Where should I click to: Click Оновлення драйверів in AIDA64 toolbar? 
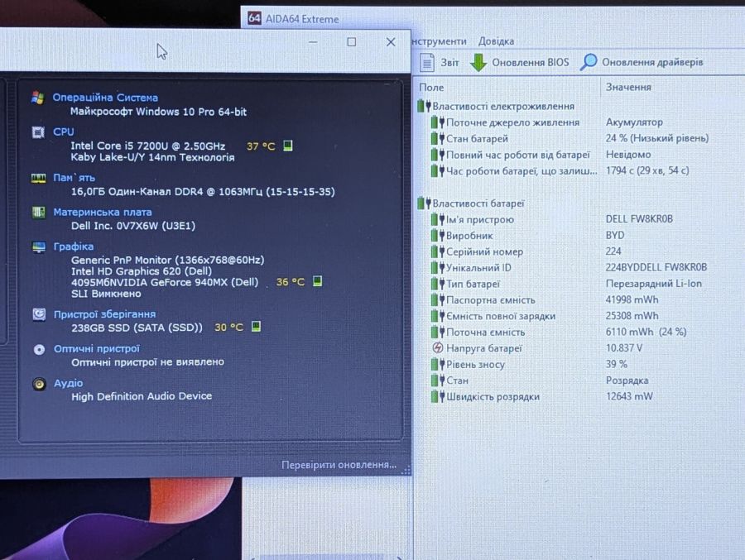pyautogui.click(x=642, y=62)
